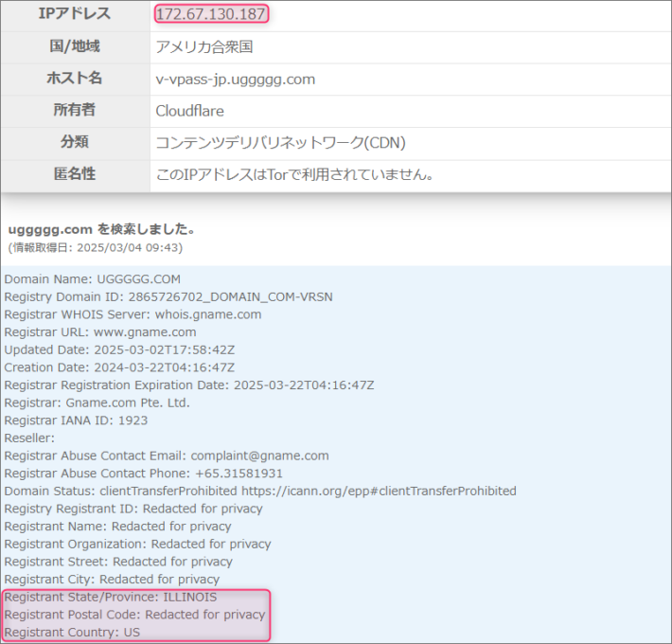
Task: Click the Registrant Country US line
Action: (x=72, y=633)
